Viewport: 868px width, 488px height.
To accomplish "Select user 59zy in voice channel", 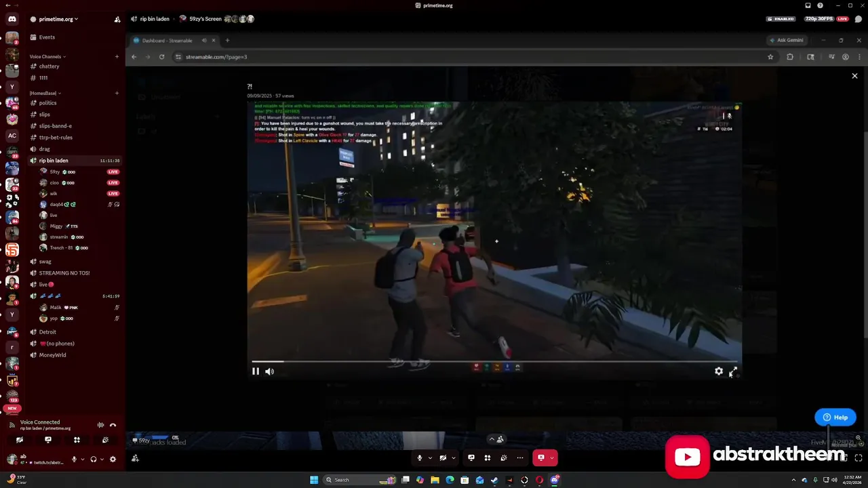I will tap(55, 172).
